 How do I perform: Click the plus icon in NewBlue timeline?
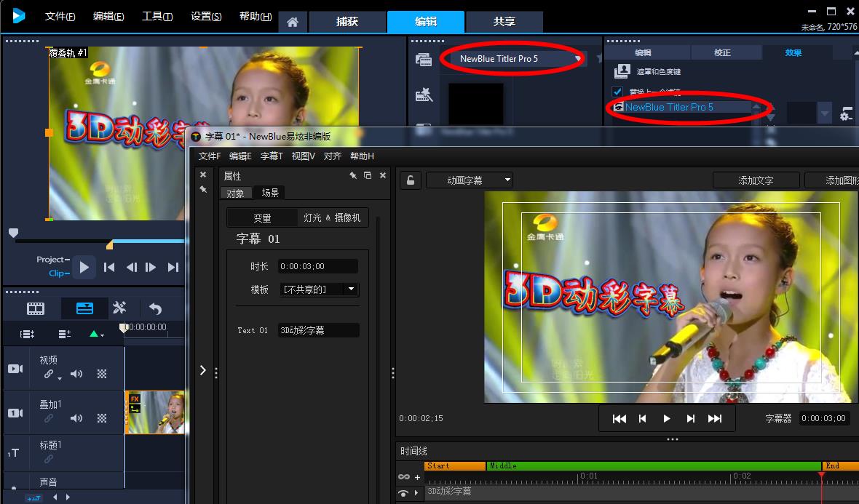[x=417, y=477]
